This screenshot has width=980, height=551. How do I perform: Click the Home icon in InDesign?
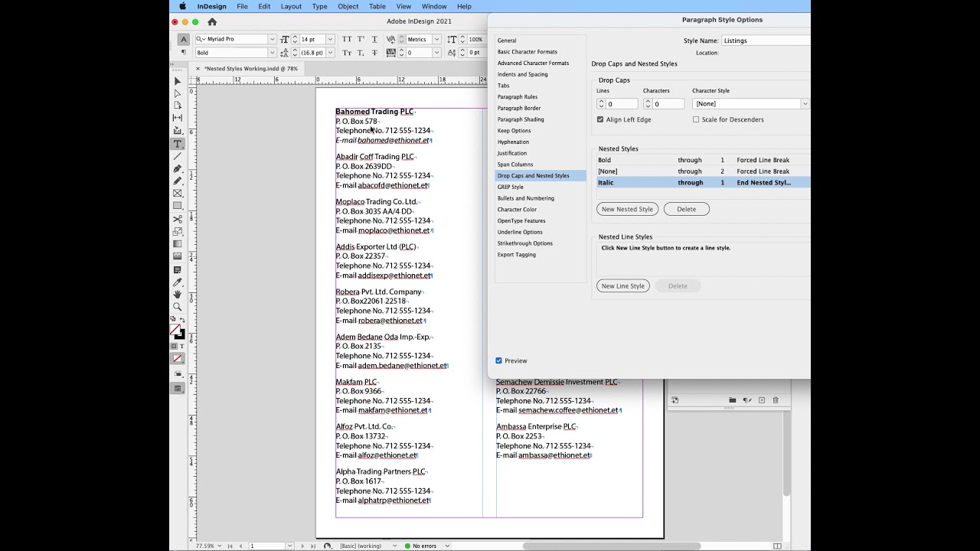pos(212,22)
